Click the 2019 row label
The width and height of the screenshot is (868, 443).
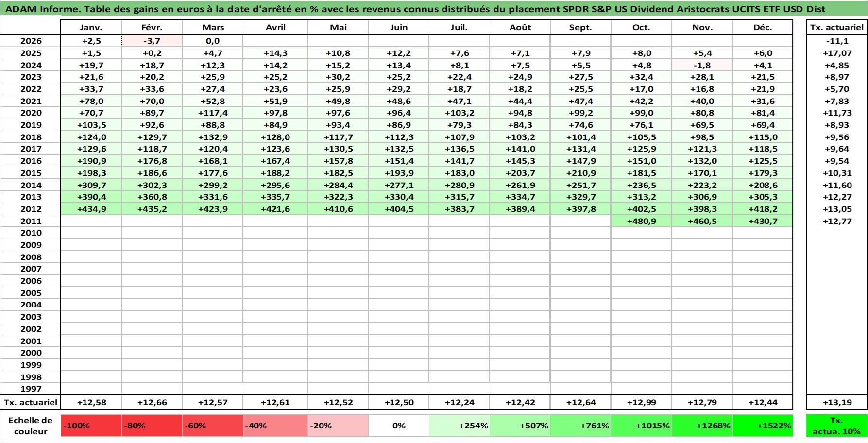[31, 125]
